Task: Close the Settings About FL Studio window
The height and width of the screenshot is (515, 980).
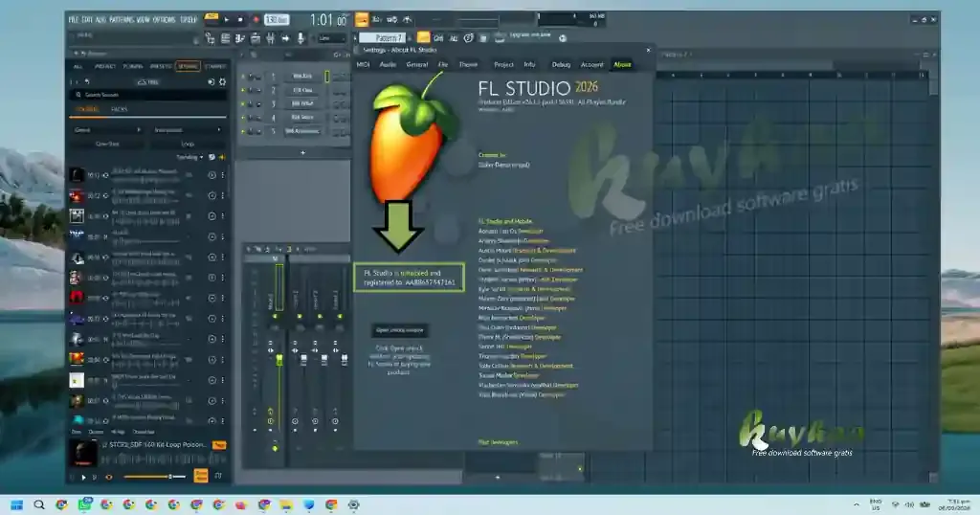Action: pyautogui.click(x=648, y=50)
